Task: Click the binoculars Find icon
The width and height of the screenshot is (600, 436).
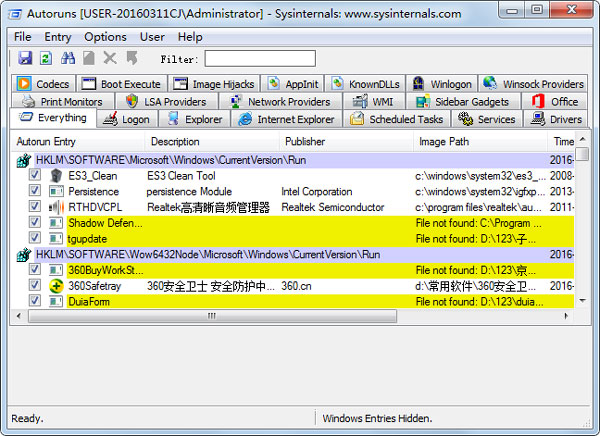Action: 68,59
